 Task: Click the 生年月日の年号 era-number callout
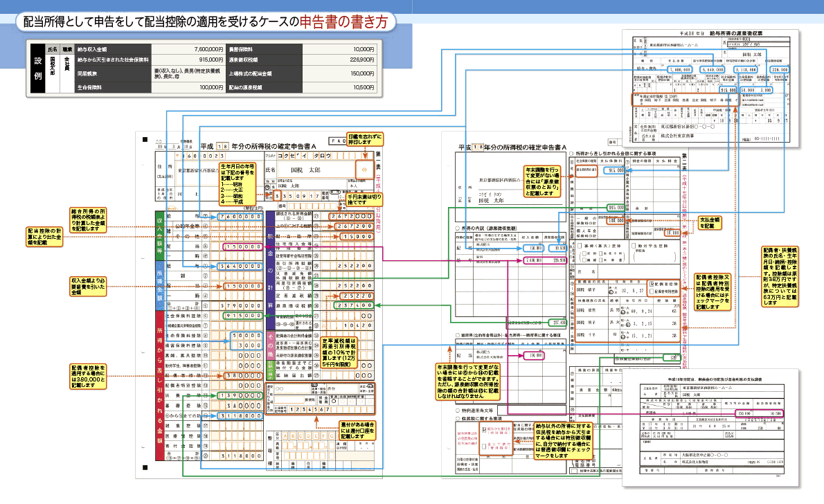tap(238, 184)
